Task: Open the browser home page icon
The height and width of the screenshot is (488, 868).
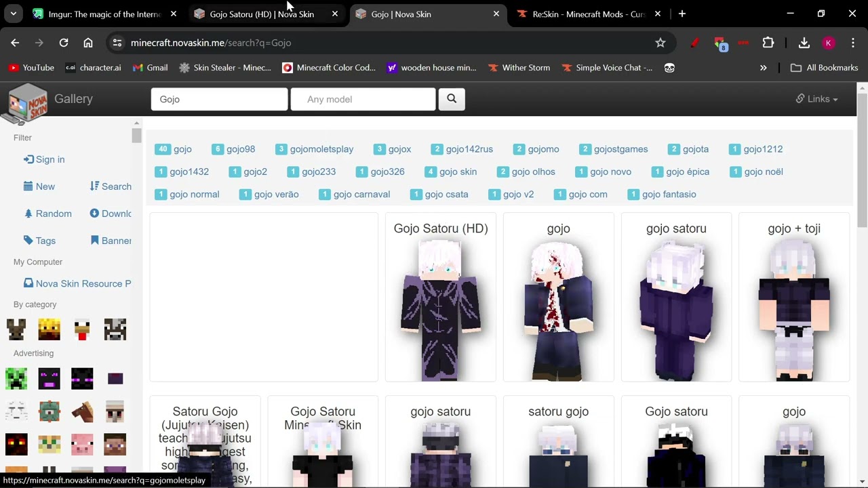Action: [88, 43]
